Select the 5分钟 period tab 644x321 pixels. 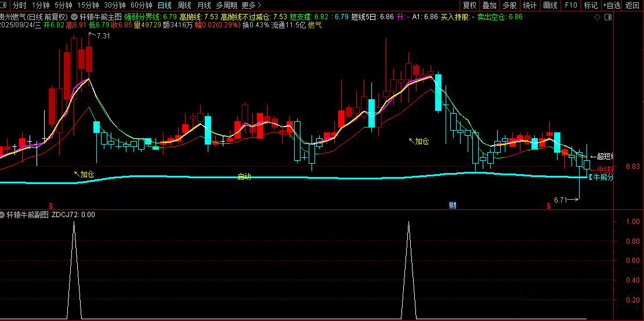63,5
